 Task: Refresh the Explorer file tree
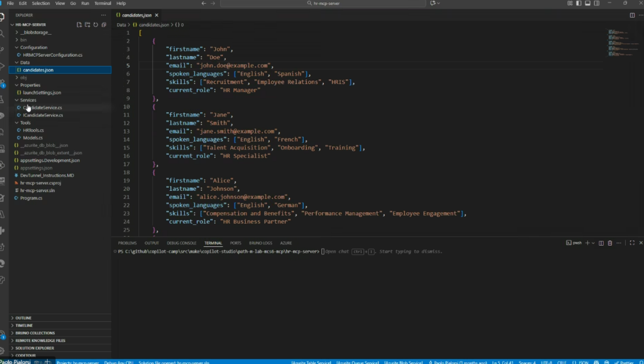[x=94, y=25]
